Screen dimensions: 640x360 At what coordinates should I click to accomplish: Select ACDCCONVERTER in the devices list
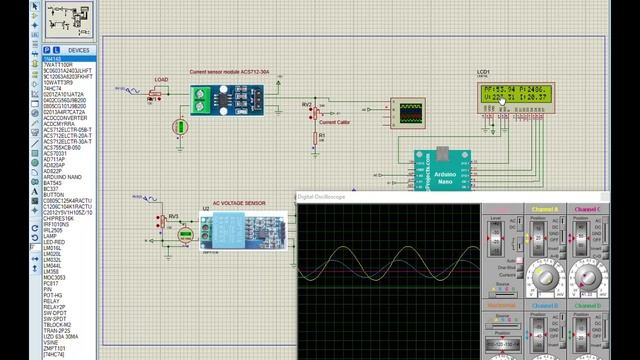[x=65, y=118]
